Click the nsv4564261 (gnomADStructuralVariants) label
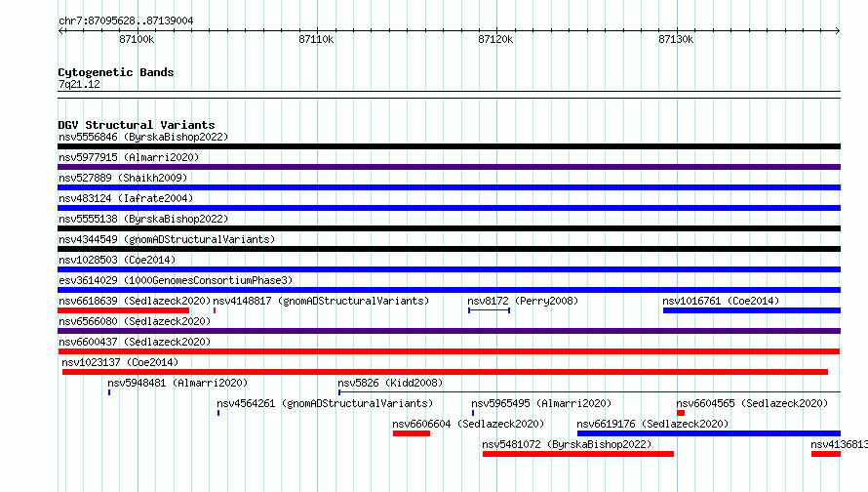This screenshot has width=868, height=492. [325, 403]
